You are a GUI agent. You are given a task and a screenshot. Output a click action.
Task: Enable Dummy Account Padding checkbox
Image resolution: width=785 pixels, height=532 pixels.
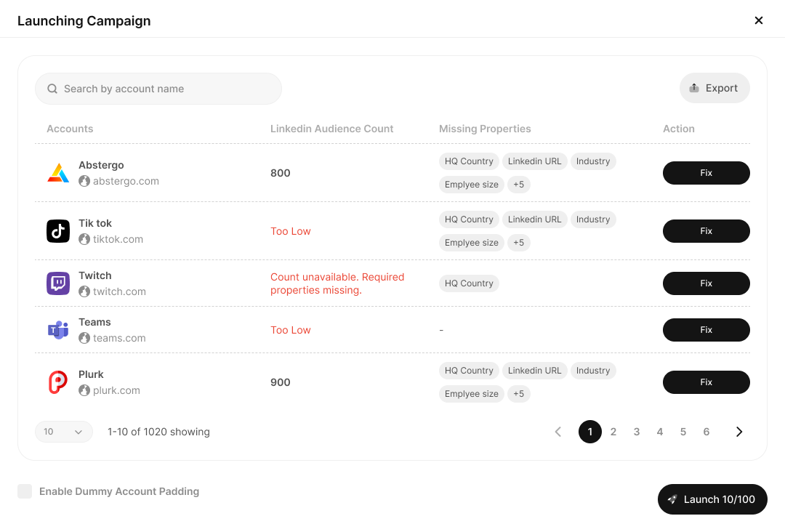click(25, 491)
